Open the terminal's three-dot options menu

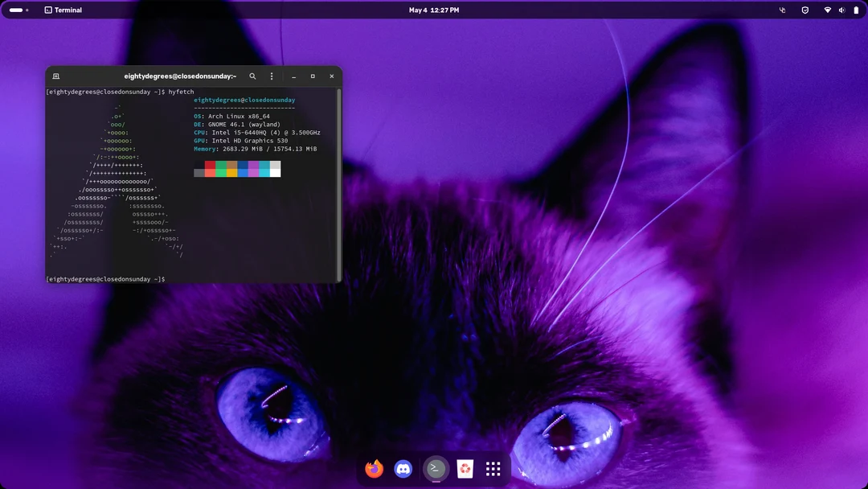coord(272,76)
